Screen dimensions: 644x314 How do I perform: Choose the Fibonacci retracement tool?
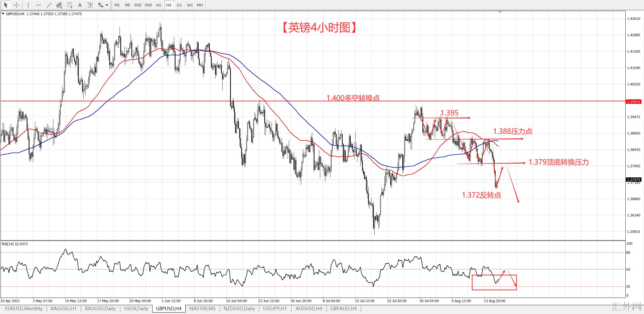point(70,5)
